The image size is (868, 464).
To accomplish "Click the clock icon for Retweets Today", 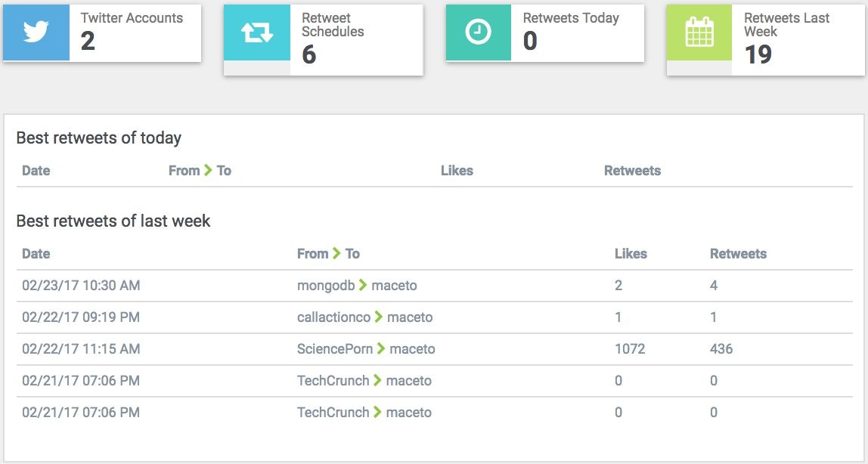I will (x=478, y=32).
